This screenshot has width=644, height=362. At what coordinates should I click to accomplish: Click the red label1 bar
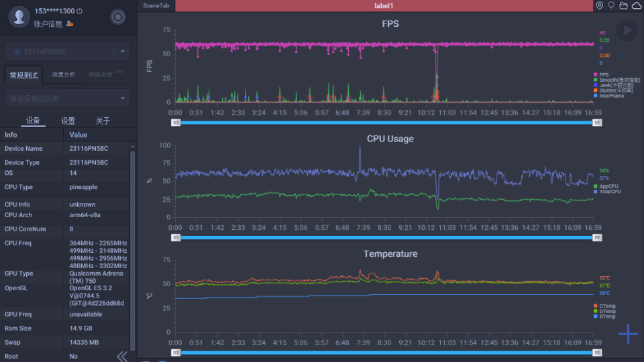tap(384, 6)
